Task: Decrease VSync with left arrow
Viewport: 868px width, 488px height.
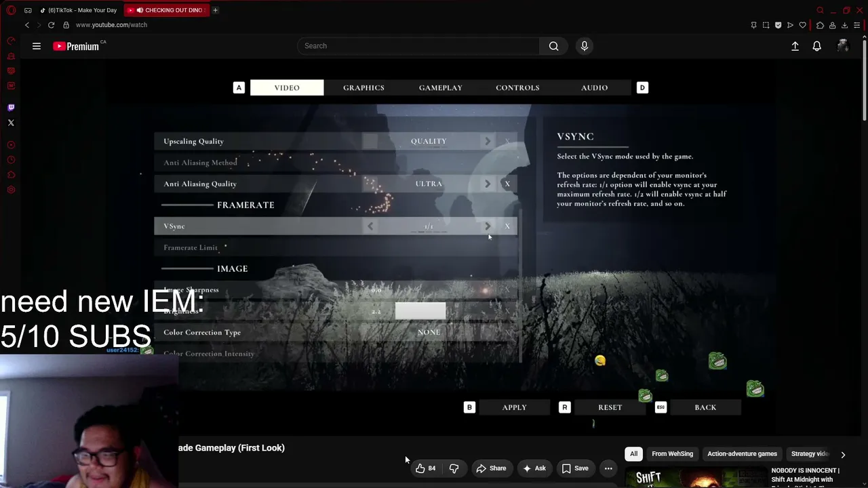Action: [x=370, y=226]
